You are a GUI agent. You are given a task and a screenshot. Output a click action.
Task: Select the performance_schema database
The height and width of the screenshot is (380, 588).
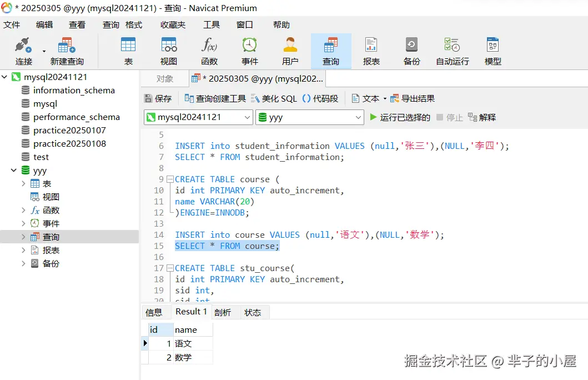coord(77,117)
